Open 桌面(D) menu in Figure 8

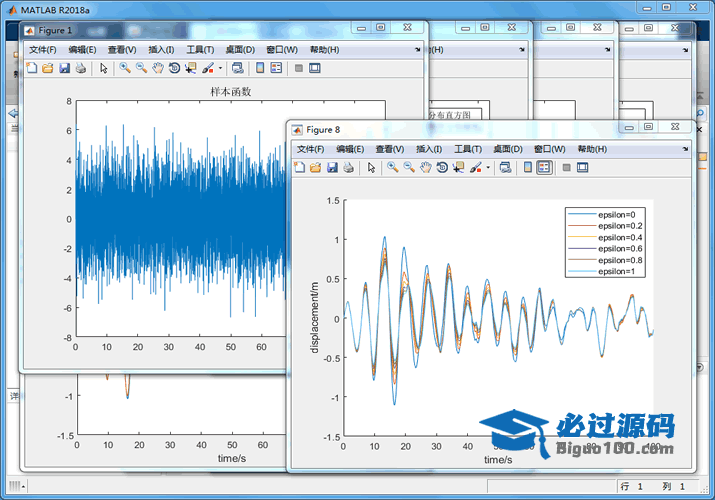(508, 149)
